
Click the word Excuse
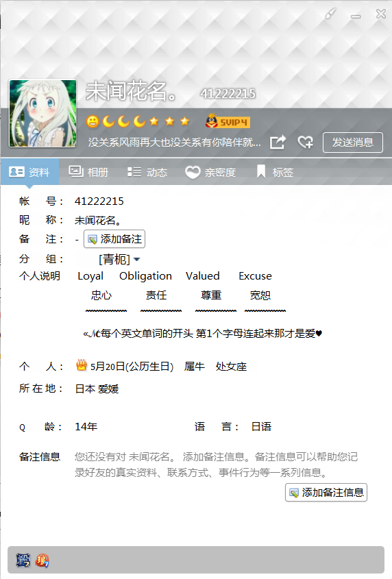coord(256,276)
